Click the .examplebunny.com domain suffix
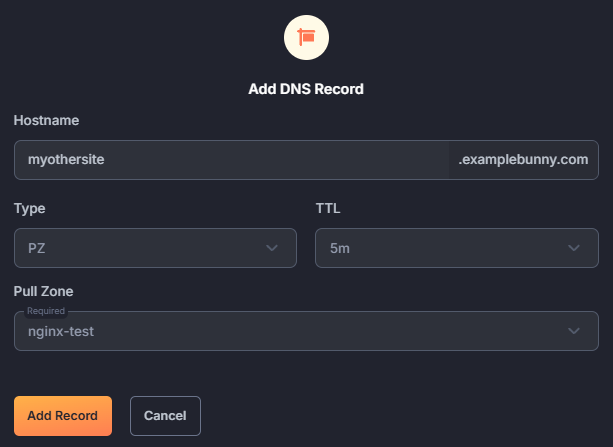This screenshot has width=613, height=447. [523, 160]
